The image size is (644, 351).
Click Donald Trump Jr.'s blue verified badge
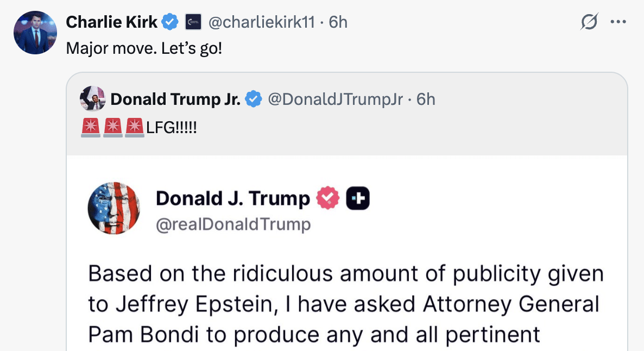coord(253,99)
